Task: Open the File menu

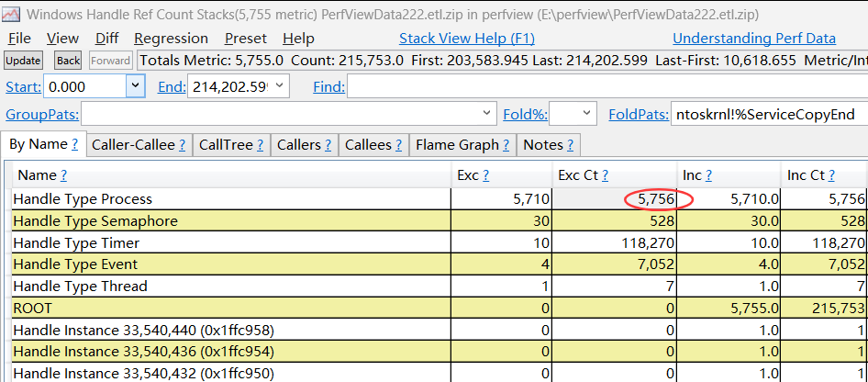Action: (19, 39)
